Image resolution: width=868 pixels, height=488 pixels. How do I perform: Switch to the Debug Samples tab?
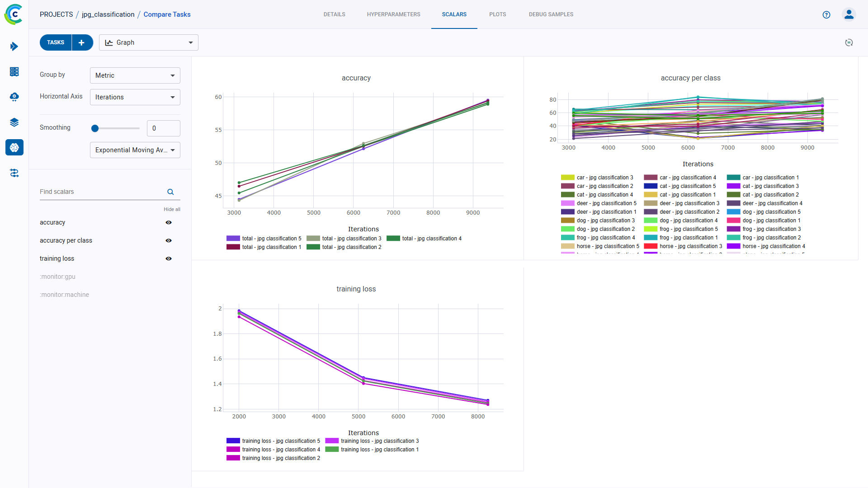pyautogui.click(x=551, y=14)
